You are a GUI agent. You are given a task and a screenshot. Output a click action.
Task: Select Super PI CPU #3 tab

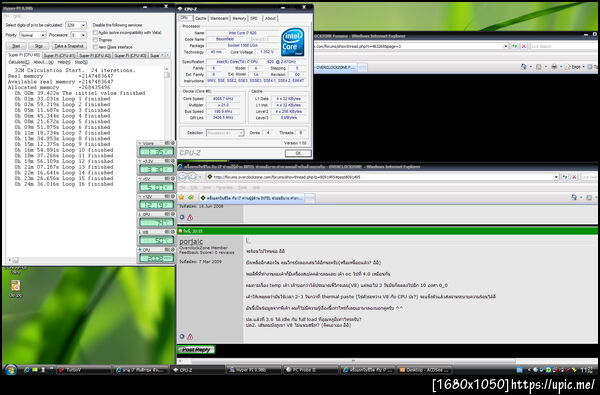(130, 55)
